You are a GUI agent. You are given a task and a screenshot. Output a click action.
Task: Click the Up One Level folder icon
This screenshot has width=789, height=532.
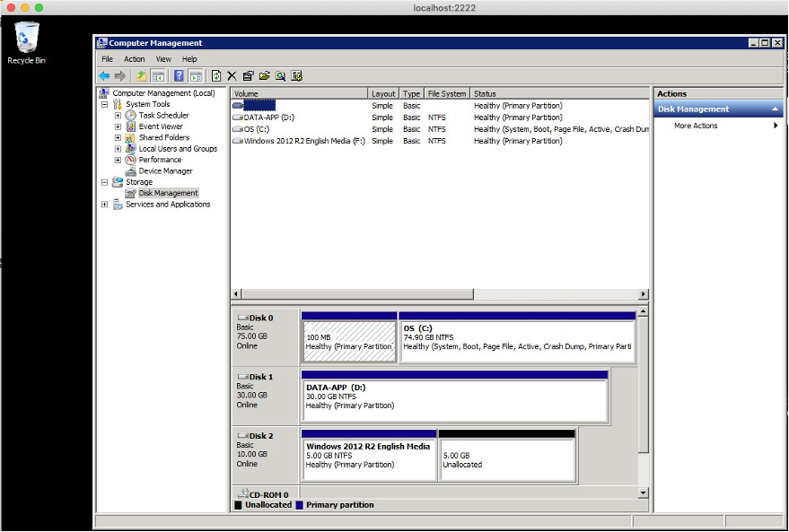point(142,76)
